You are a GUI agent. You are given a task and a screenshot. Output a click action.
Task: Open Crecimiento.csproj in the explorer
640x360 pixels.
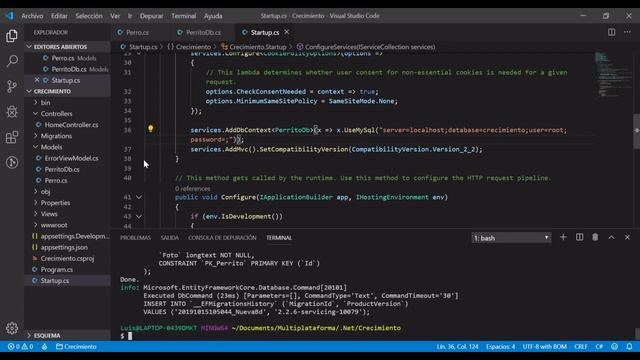click(67, 258)
